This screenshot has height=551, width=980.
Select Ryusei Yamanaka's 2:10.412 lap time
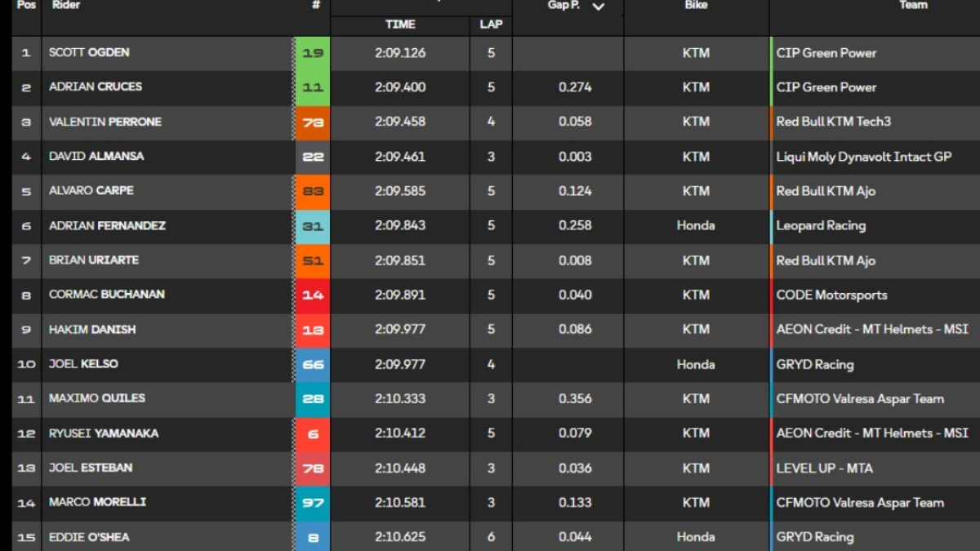(x=400, y=433)
